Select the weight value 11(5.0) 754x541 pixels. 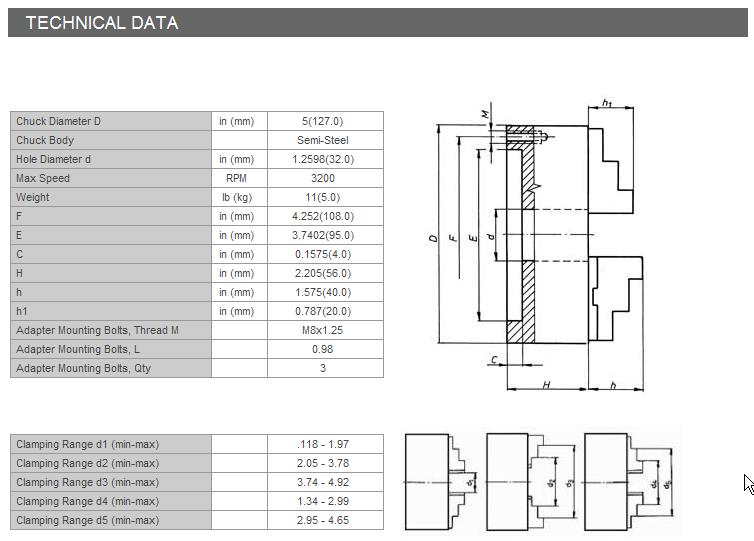(323, 197)
